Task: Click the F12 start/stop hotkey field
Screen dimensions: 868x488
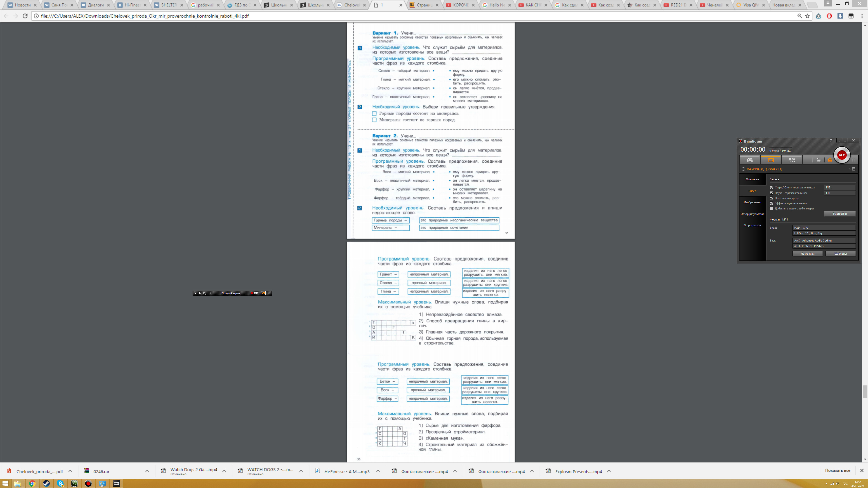Action: pyautogui.click(x=839, y=188)
